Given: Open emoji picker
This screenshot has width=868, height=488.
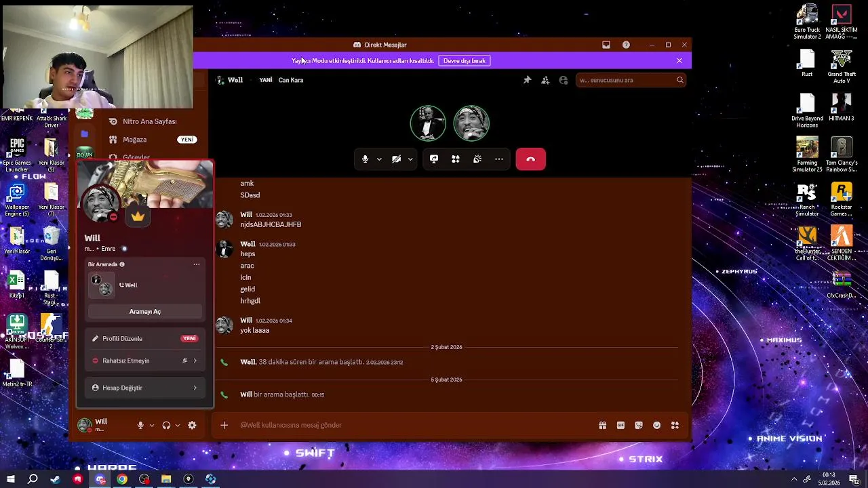Looking at the screenshot, I should coord(656,425).
